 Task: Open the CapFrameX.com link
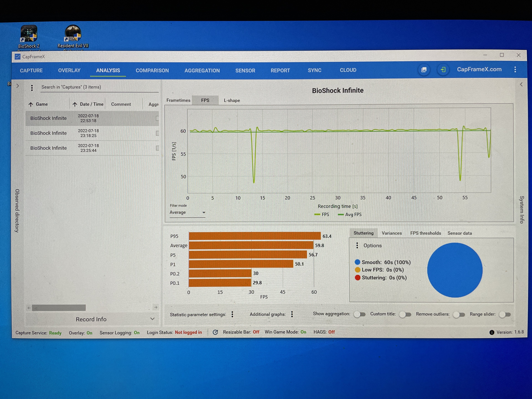(479, 70)
